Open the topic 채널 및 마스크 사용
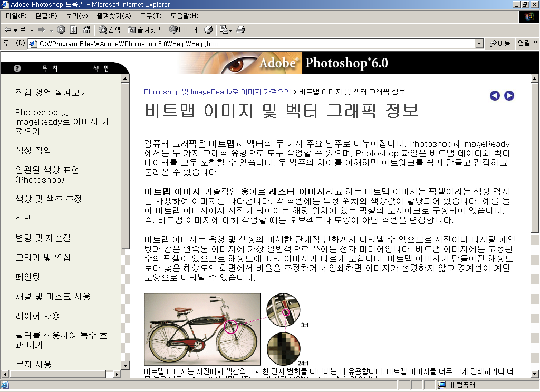The image size is (540, 392). coord(53,296)
